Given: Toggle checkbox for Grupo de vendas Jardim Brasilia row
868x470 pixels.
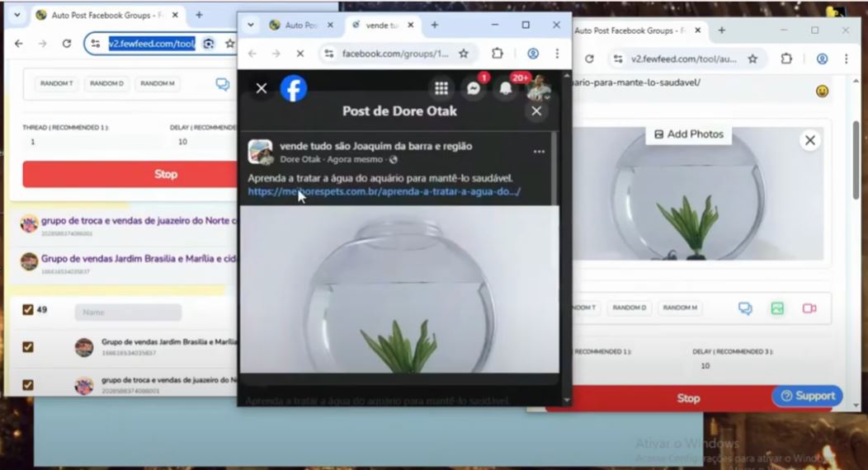Looking at the screenshot, I should tap(28, 347).
